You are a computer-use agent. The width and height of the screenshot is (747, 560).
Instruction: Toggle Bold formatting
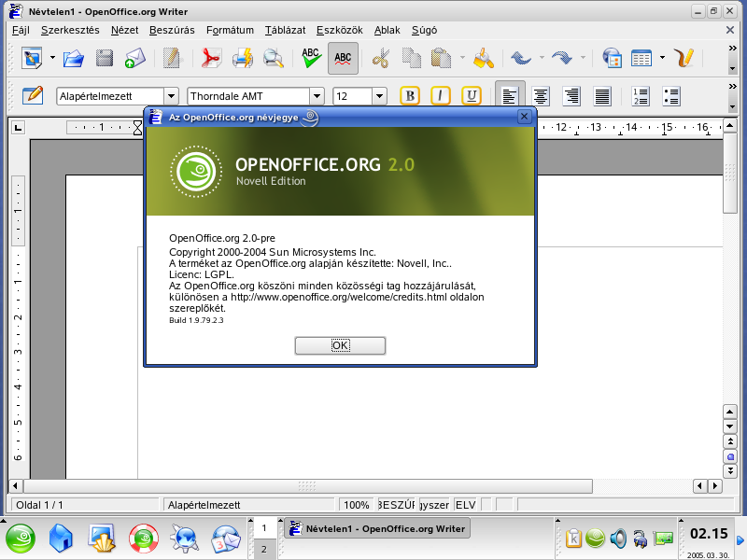(x=410, y=96)
